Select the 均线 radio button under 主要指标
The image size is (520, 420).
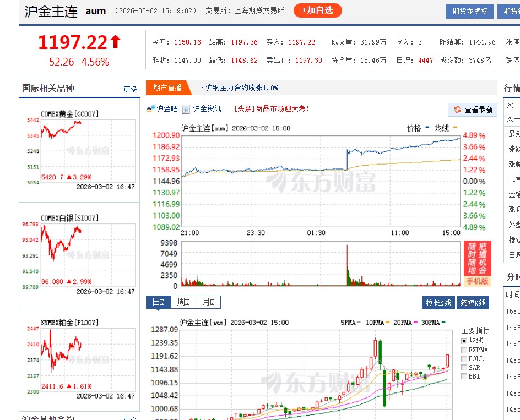pyautogui.click(x=463, y=340)
